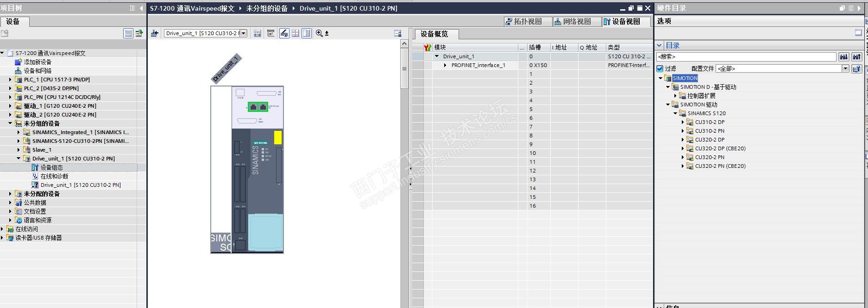Expand 未分配的设备 folder
This screenshot has width=868, height=308.
[x=10, y=194]
